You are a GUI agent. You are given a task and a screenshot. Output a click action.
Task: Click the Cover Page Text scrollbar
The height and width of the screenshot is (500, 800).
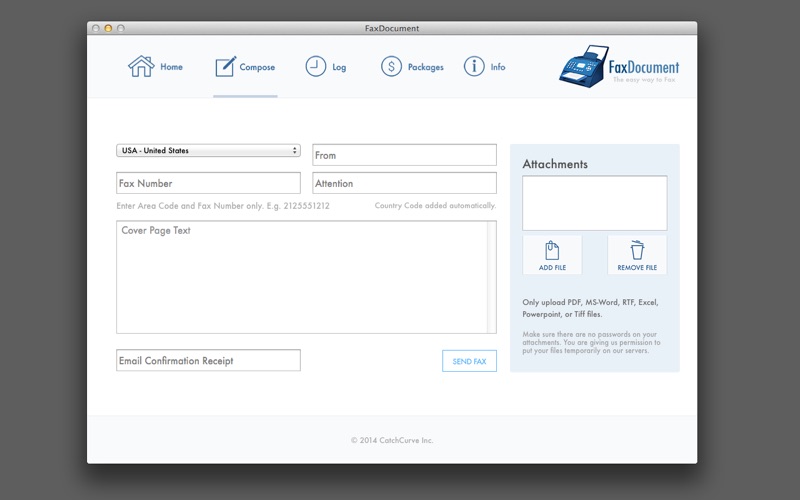click(x=492, y=277)
